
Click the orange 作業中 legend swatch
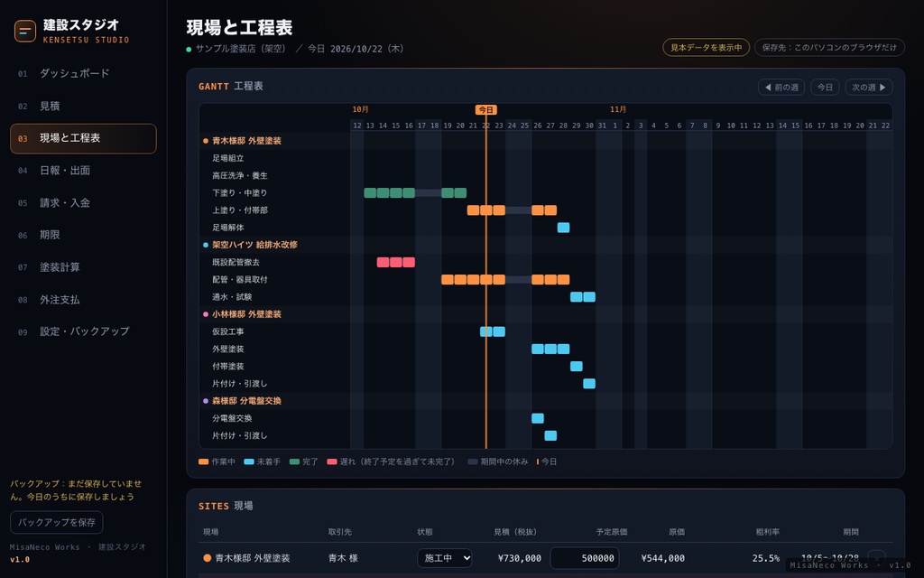coord(204,461)
